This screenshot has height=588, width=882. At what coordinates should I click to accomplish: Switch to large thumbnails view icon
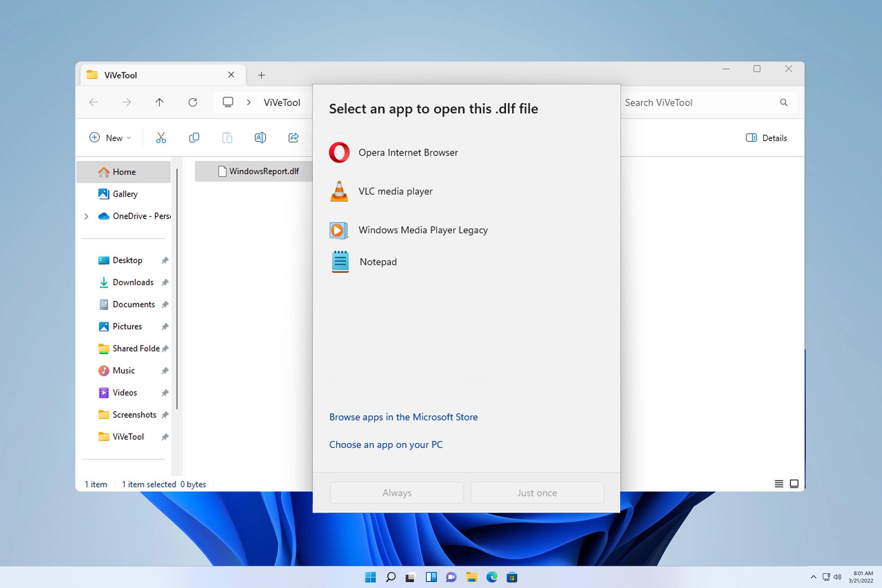[x=794, y=484]
